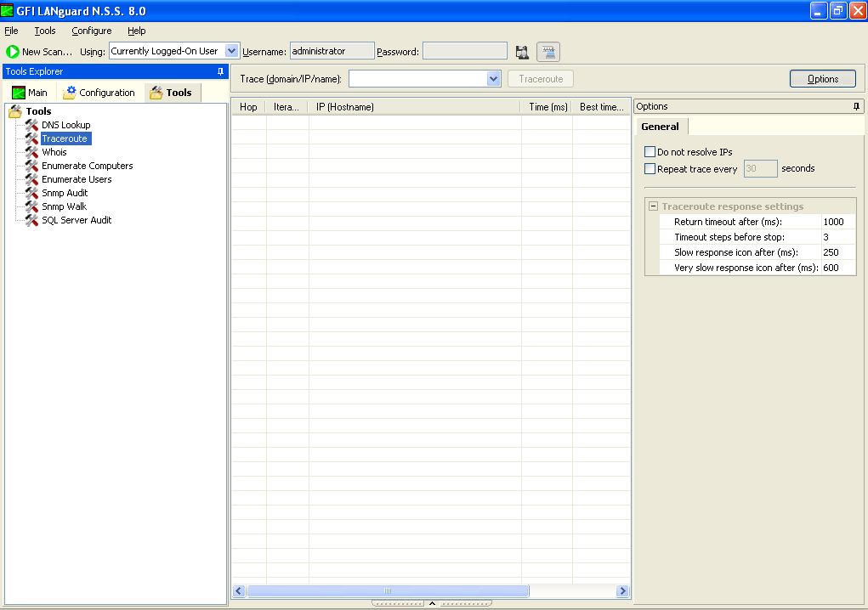Focus the Username input field
The image size is (868, 610).
[x=332, y=51]
